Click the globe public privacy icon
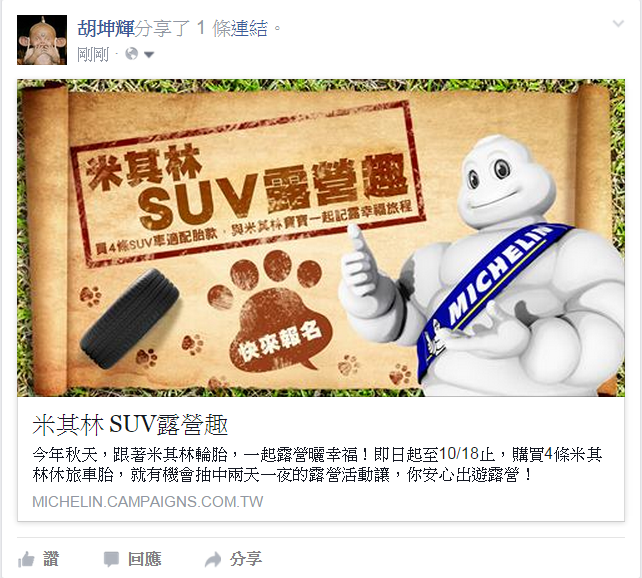642x578 pixels. coord(131,54)
